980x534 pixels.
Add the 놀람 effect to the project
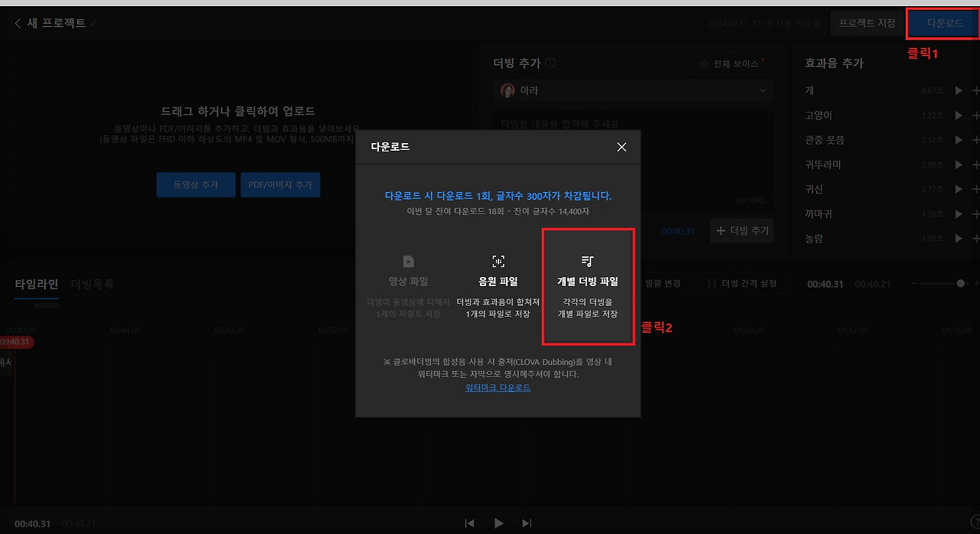[978, 238]
